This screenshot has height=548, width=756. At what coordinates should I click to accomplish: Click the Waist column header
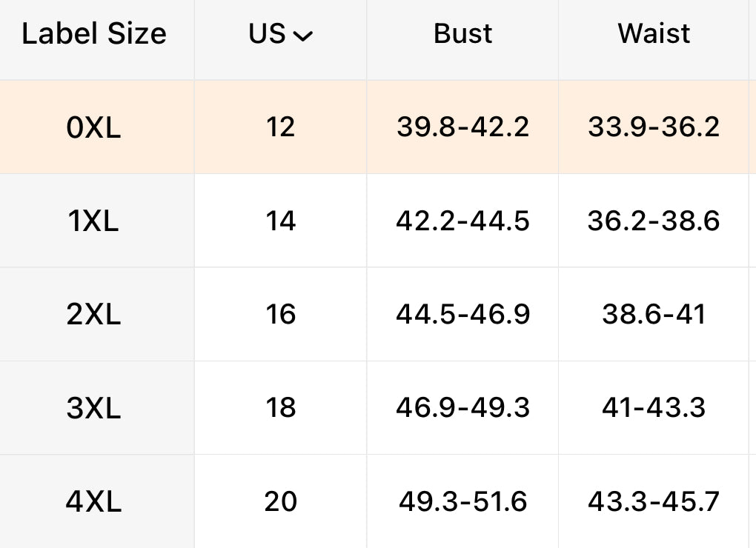click(654, 34)
